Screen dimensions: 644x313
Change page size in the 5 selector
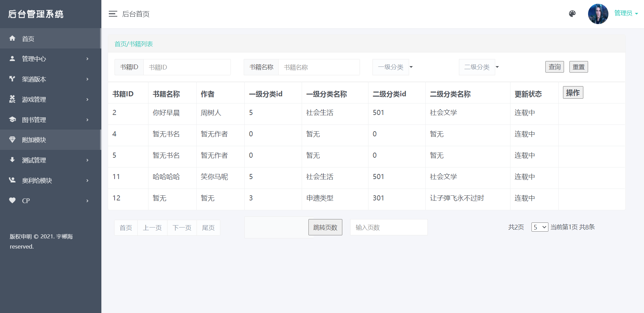540,227
